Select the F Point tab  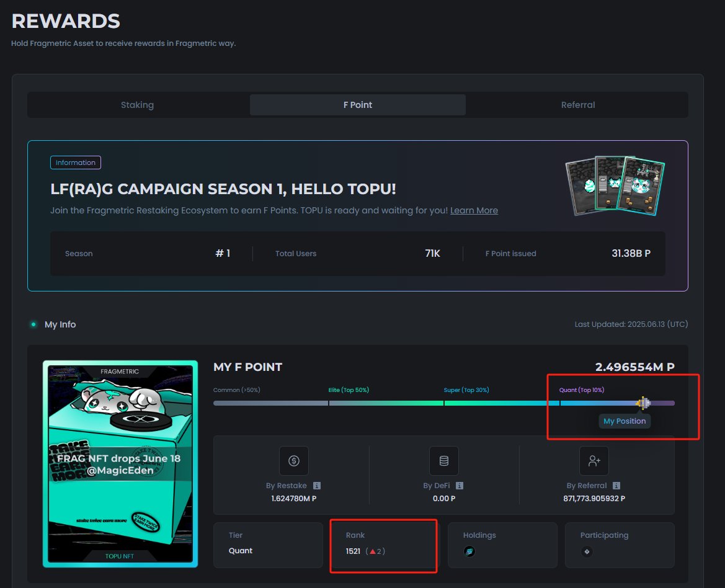point(357,105)
